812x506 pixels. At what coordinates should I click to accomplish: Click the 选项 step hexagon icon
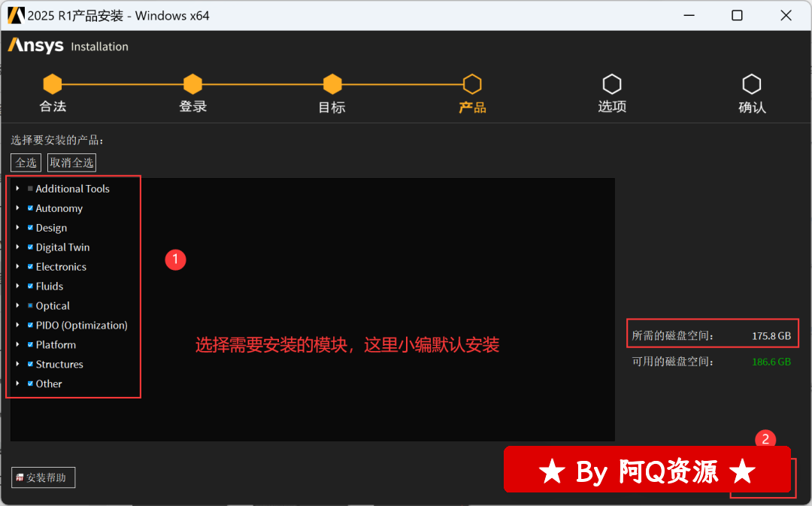click(612, 84)
